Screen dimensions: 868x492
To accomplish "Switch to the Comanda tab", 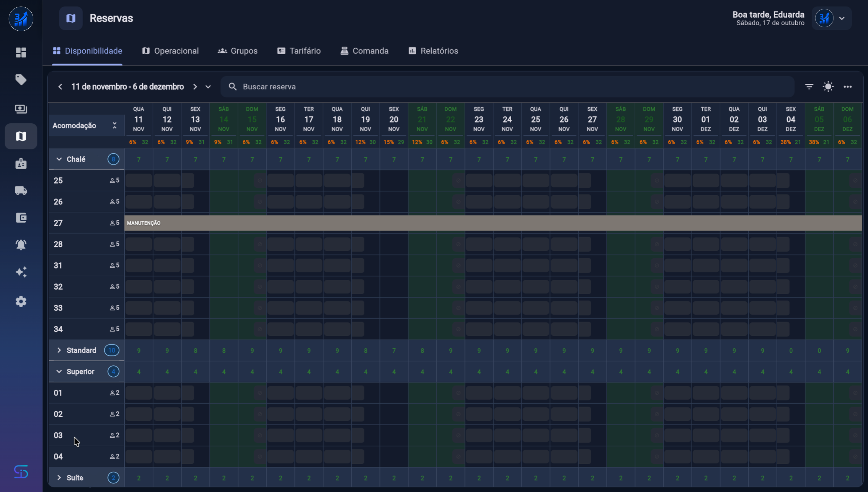I will pyautogui.click(x=365, y=51).
